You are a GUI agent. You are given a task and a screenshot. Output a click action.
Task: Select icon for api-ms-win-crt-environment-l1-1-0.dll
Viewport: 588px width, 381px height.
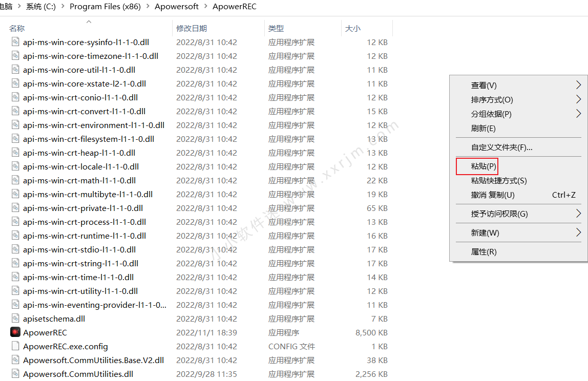pos(15,125)
